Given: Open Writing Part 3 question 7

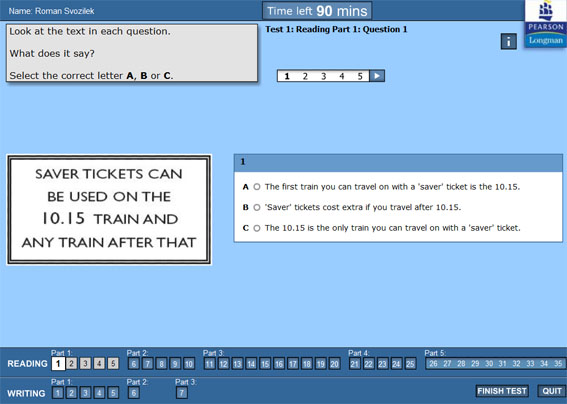Looking at the screenshot, I should point(182,393).
